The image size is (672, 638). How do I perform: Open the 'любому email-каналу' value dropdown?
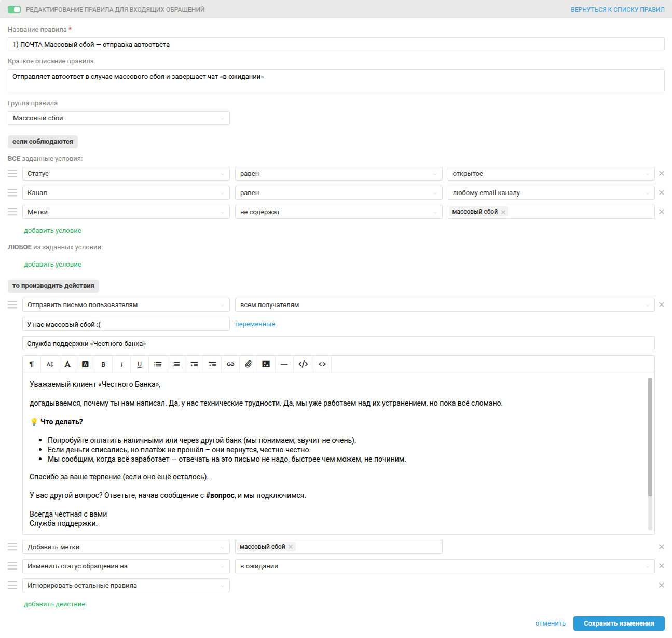[551, 193]
